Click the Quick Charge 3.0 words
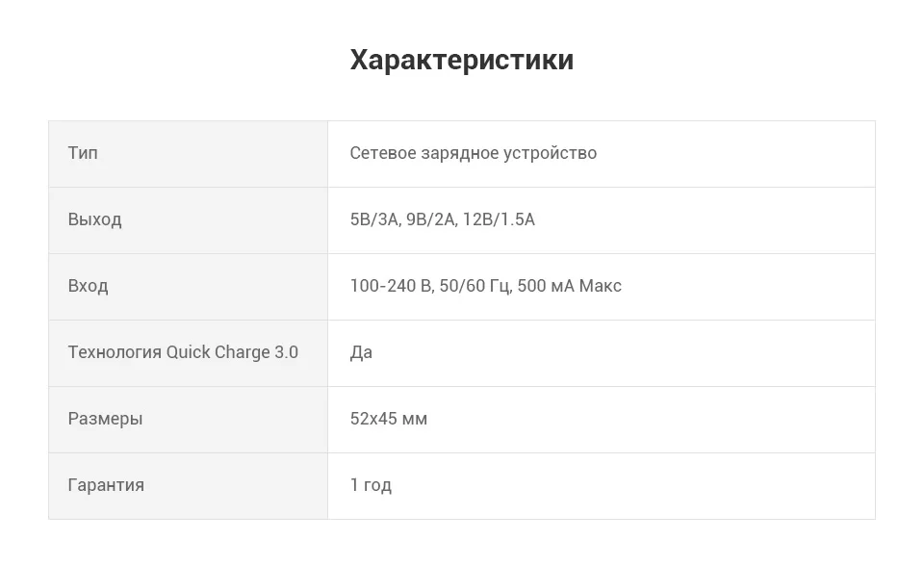 (232, 352)
